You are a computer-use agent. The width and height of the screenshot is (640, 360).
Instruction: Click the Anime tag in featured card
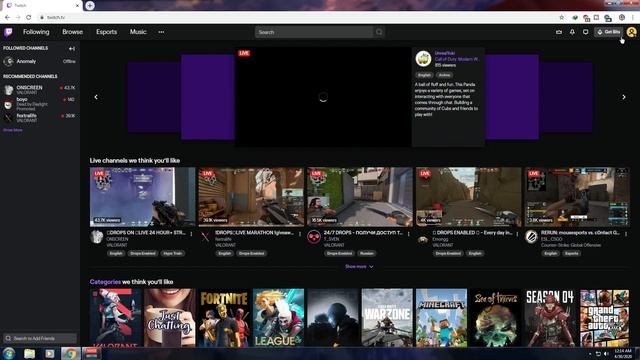444,75
